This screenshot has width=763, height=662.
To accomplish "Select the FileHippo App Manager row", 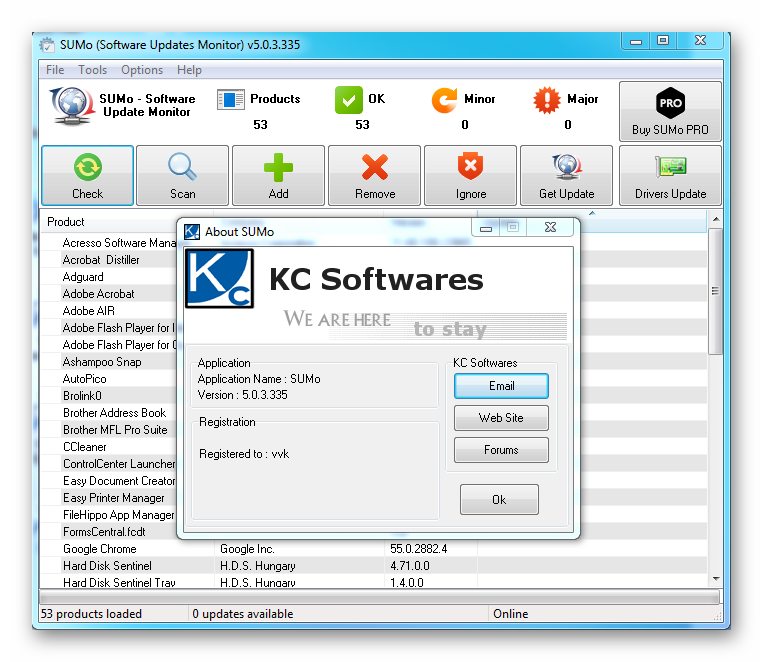I will (x=119, y=515).
